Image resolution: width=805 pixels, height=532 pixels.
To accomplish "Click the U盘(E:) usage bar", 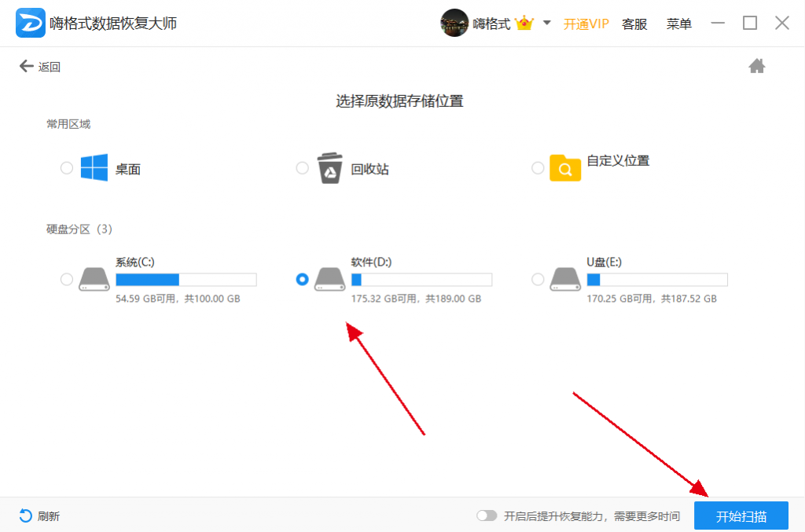I will (657, 280).
